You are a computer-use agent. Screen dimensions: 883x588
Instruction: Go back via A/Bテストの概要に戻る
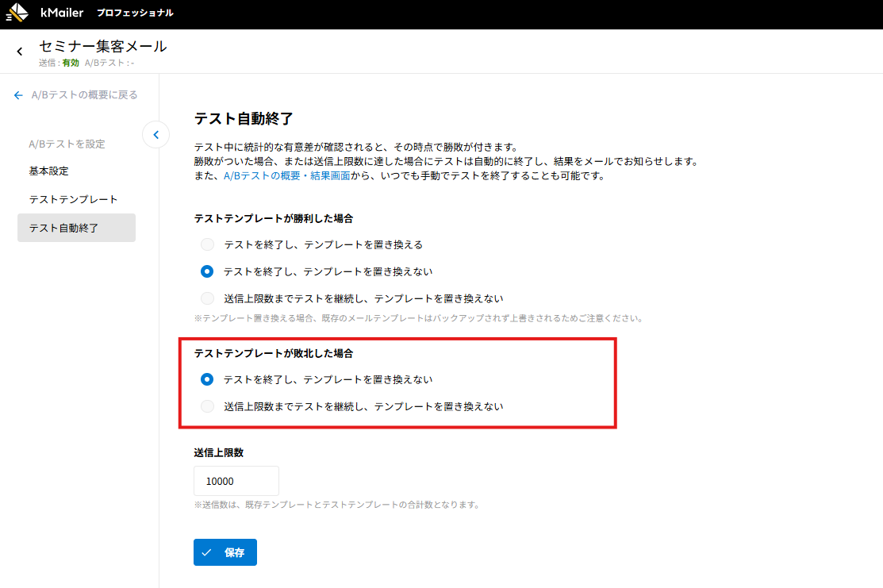[x=76, y=95]
